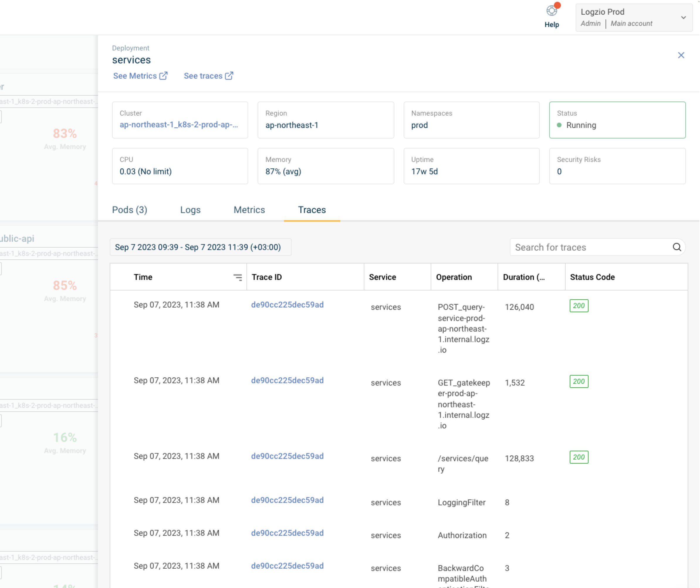Expand the date range time picker dropdown
This screenshot has width=700, height=588.
click(198, 247)
